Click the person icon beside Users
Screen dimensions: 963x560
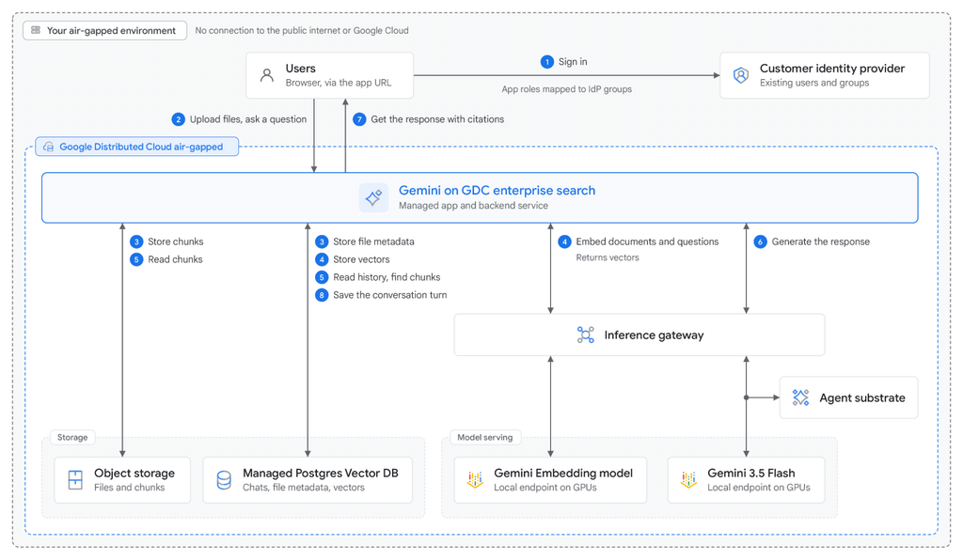click(x=266, y=75)
